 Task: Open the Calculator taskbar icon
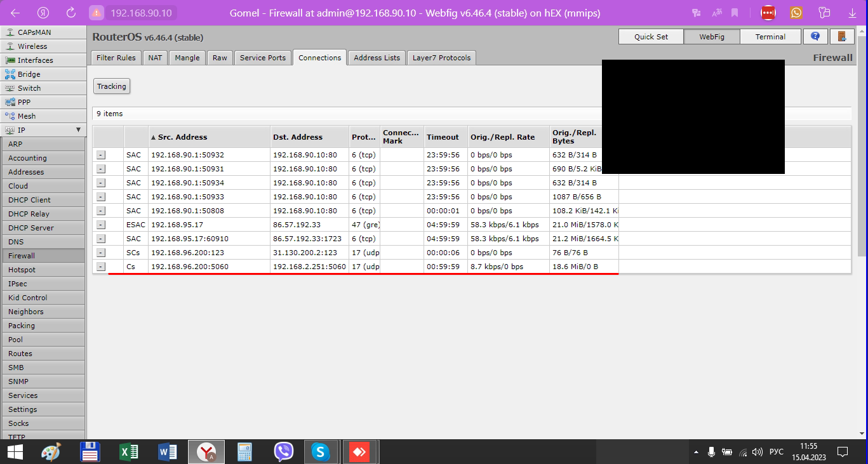244,452
